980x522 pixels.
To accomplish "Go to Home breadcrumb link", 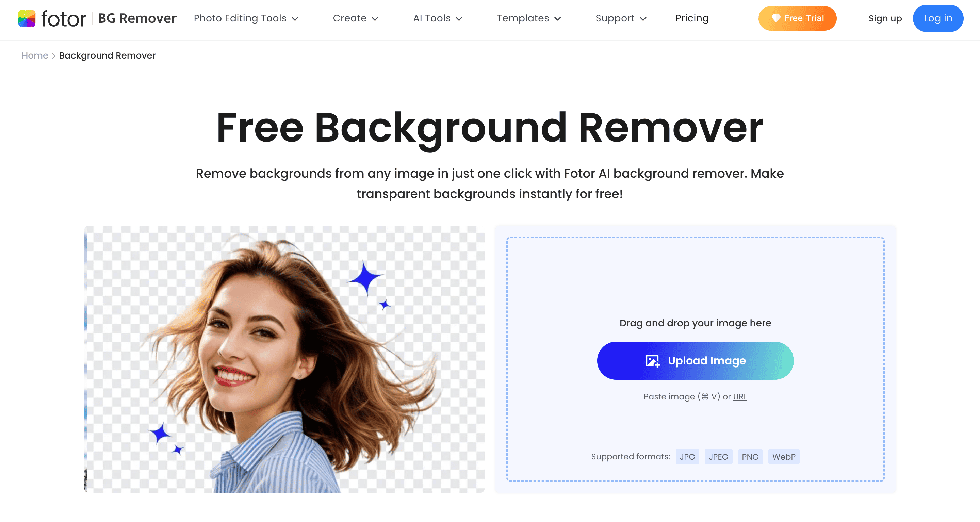I will 35,55.
